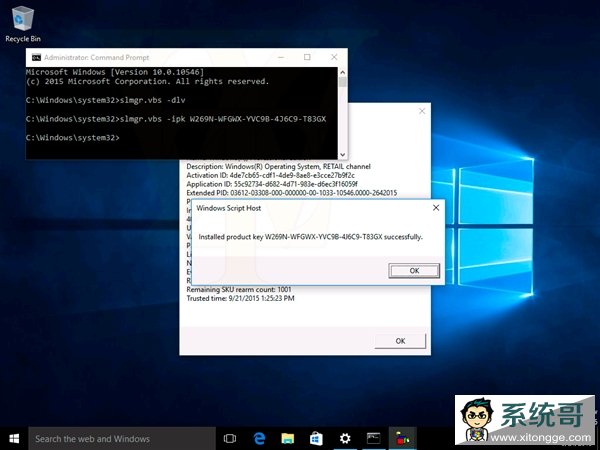Open Task View from the taskbar
This screenshot has height=450, width=600.
(x=230, y=439)
